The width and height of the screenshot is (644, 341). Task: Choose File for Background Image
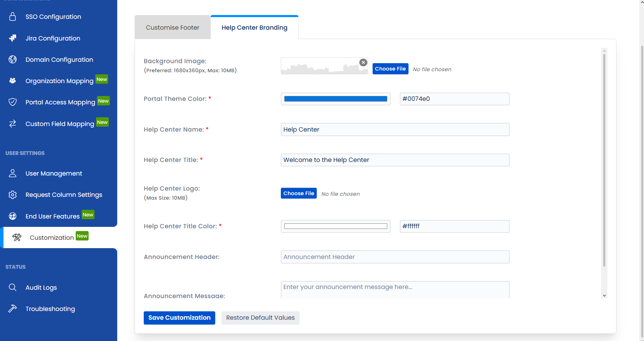pos(390,69)
